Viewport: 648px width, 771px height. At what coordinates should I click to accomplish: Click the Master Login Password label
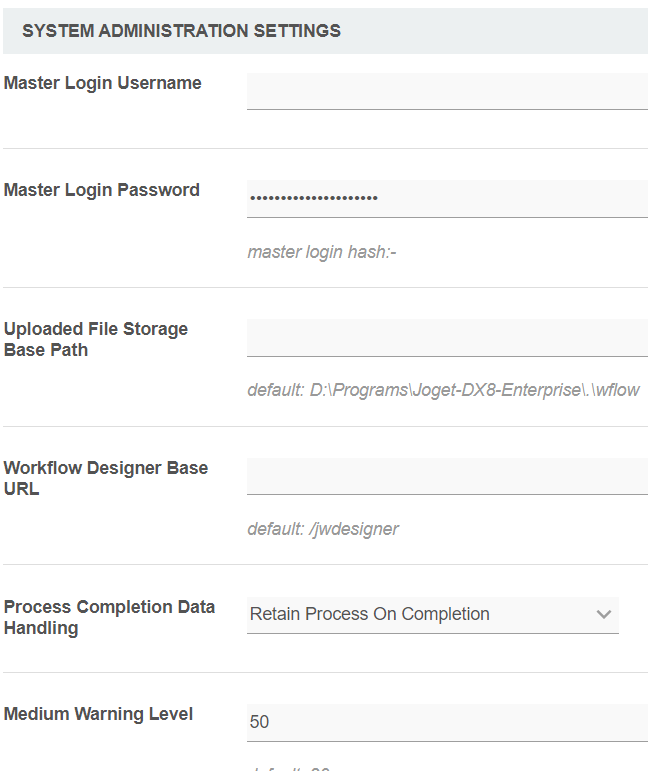coord(102,190)
